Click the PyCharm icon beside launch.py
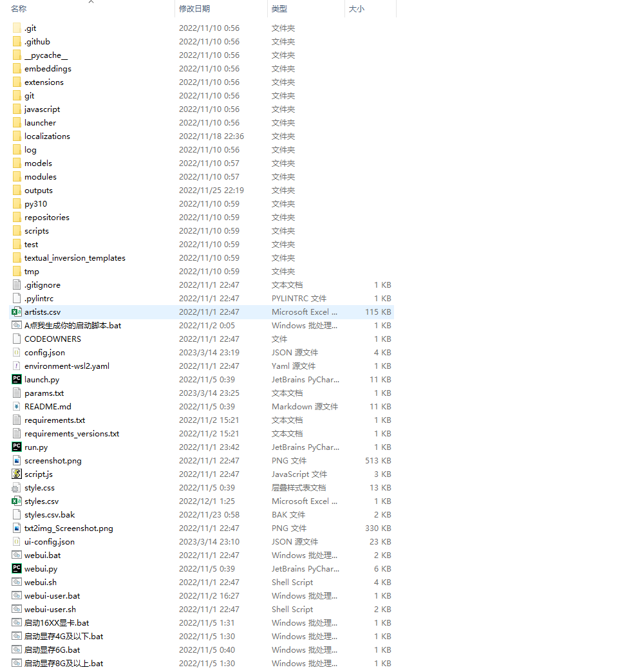This screenshot has width=620, height=672. (16, 379)
